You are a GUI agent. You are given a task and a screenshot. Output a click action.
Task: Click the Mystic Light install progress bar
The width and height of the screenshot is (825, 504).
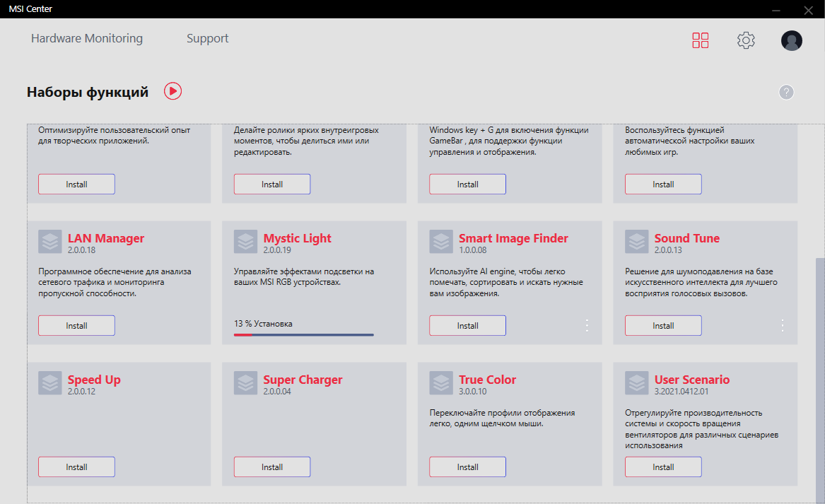(x=303, y=334)
